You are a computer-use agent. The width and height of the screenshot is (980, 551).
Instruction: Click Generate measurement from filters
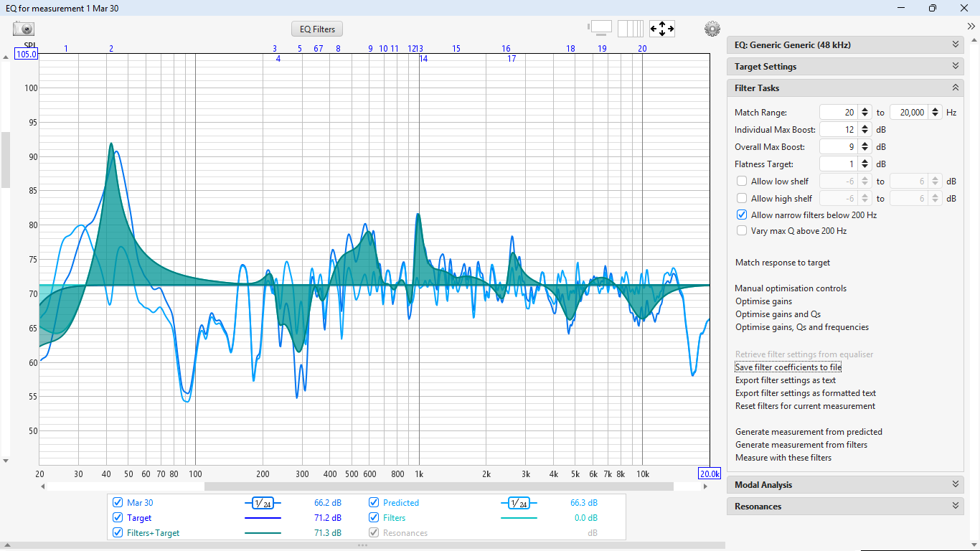pos(801,445)
